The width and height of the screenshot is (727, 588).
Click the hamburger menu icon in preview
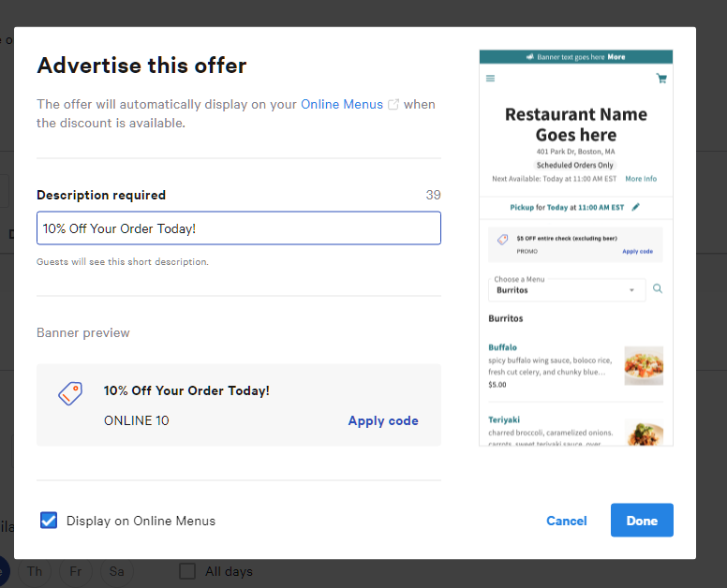click(x=490, y=79)
